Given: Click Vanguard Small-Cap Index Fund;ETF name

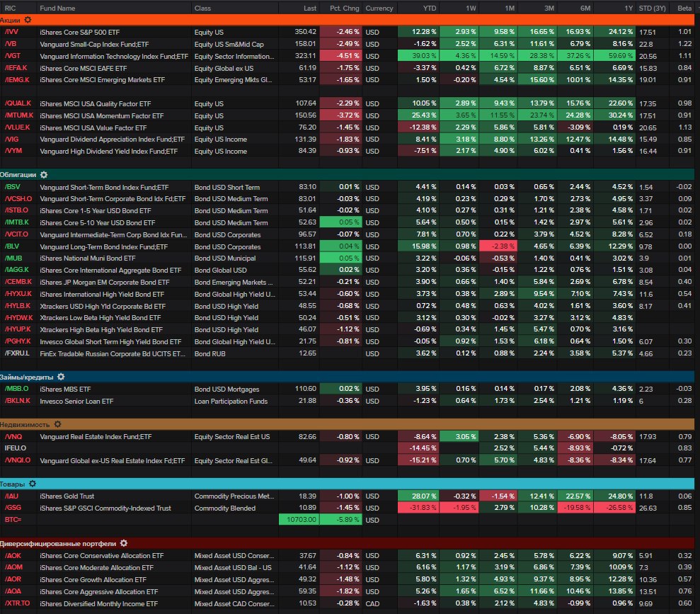Looking at the screenshot, I should click(x=94, y=44).
